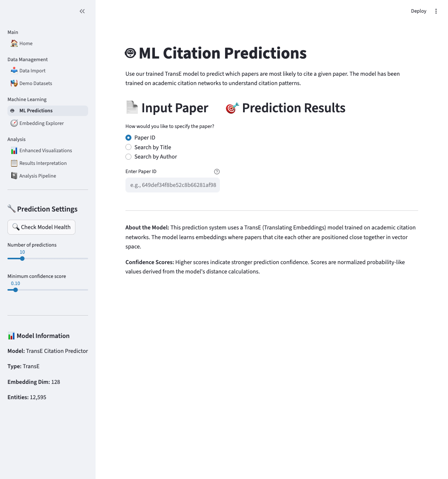
Task: Click the Home house icon in sidebar
Action: point(14,43)
